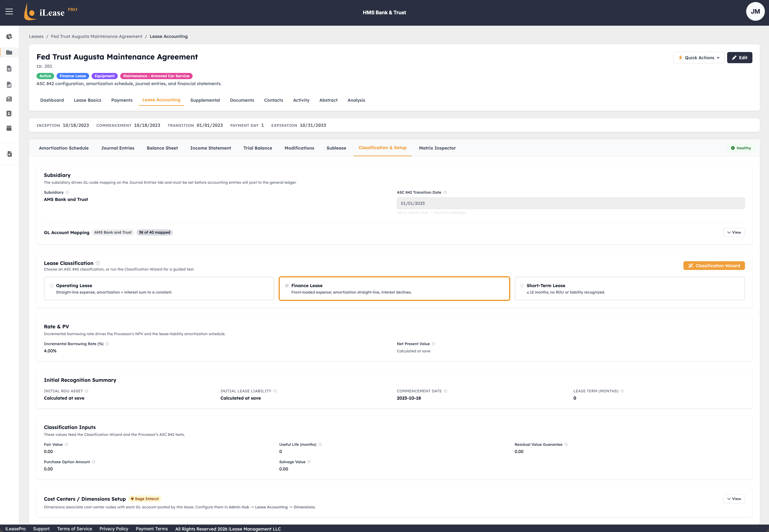This screenshot has height=532, width=769.
Task: Switch to the Dashboard tab
Action: (52, 100)
